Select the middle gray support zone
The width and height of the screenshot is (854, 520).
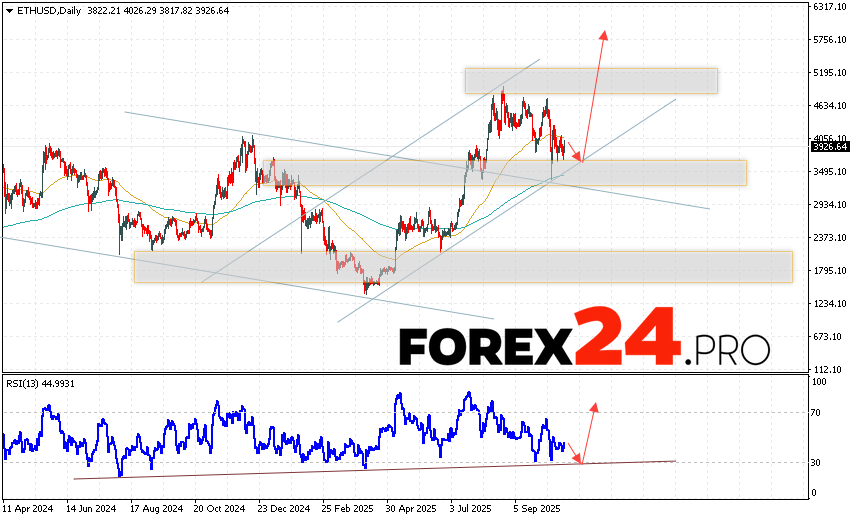click(x=510, y=172)
